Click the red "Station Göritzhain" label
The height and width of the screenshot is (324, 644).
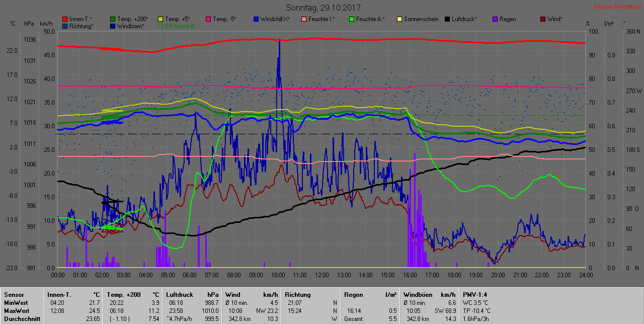pos(617,7)
